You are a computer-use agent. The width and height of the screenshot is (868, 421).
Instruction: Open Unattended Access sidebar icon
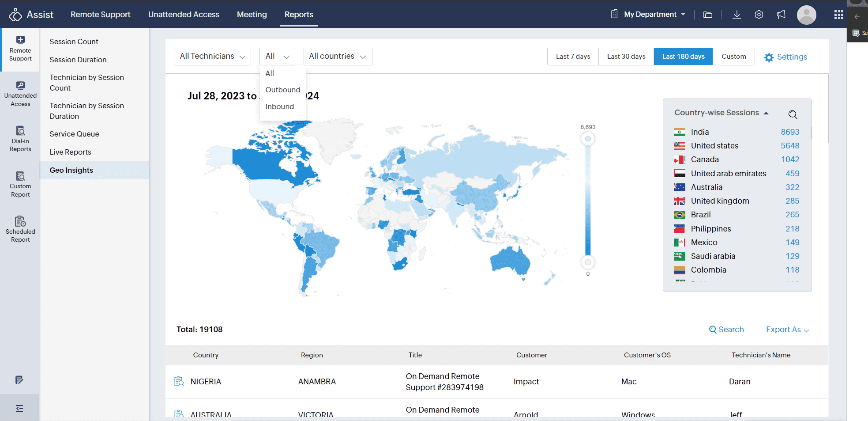point(20,94)
